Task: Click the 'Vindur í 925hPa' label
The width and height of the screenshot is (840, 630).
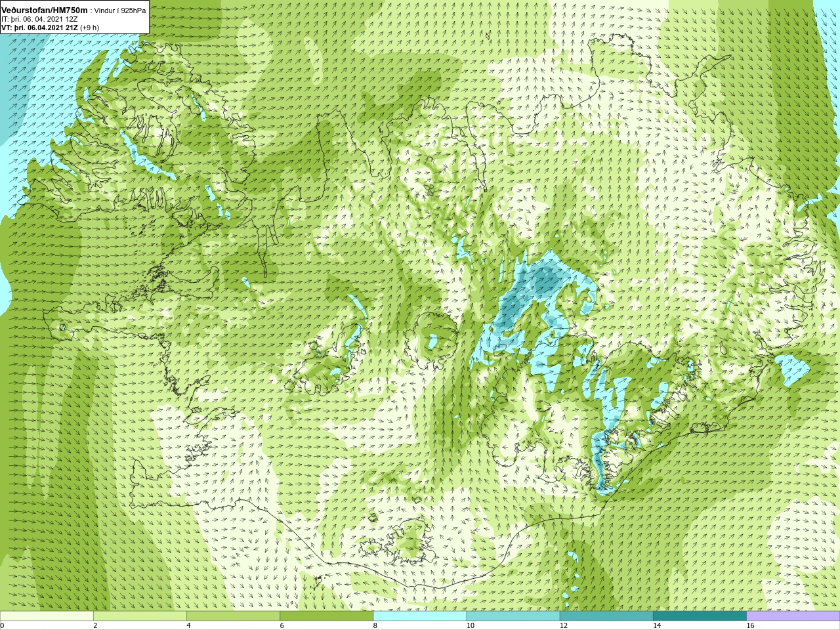Action: point(120,10)
